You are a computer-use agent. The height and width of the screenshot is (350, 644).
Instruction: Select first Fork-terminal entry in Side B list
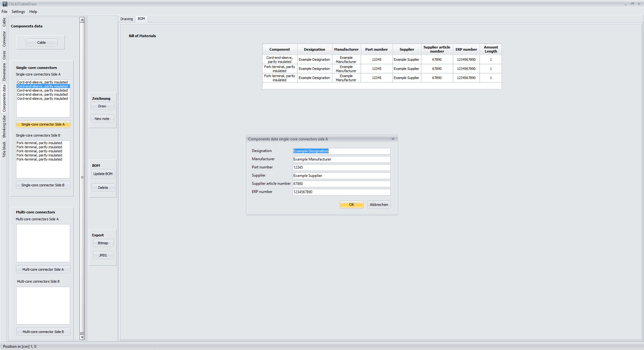(x=39, y=143)
